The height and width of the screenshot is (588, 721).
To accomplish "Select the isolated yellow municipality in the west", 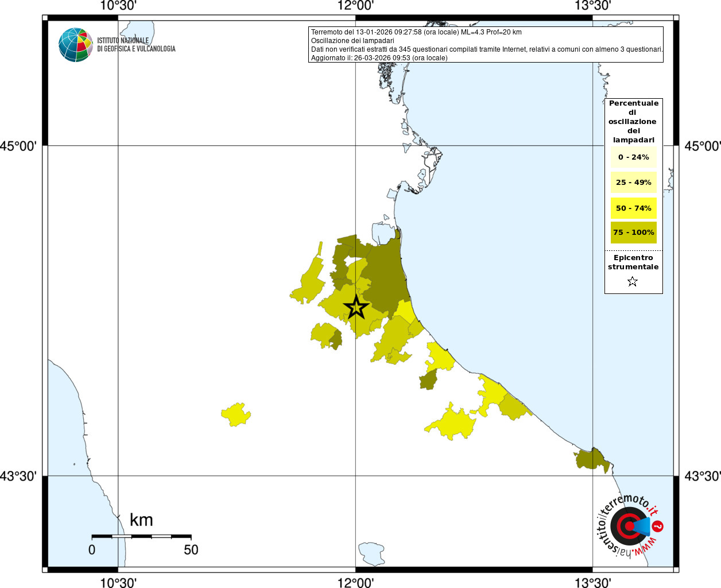I will point(236,414).
